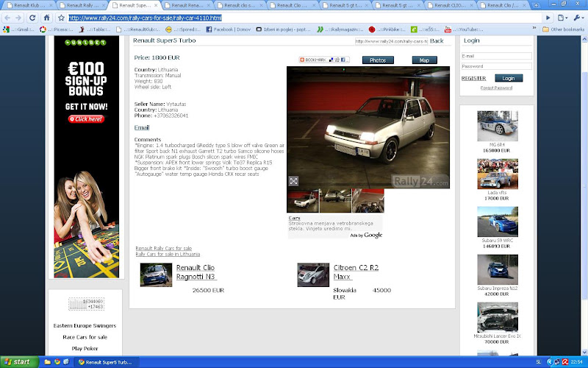
Task: Click the seller Email link
Action: point(142,127)
